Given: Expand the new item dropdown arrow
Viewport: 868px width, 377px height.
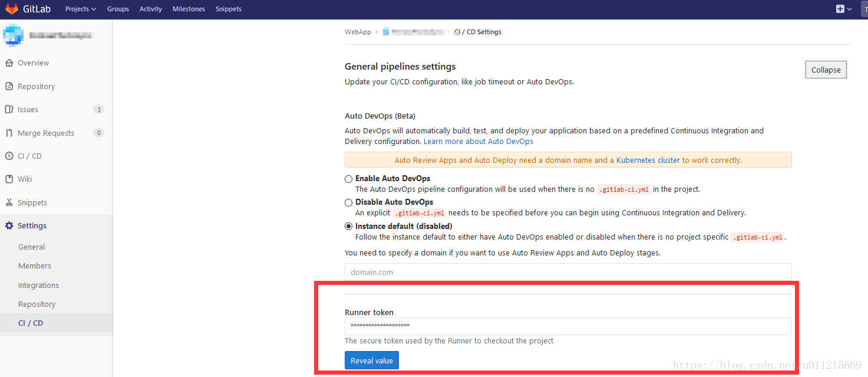Looking at the screenshot, I should [849, 9].
